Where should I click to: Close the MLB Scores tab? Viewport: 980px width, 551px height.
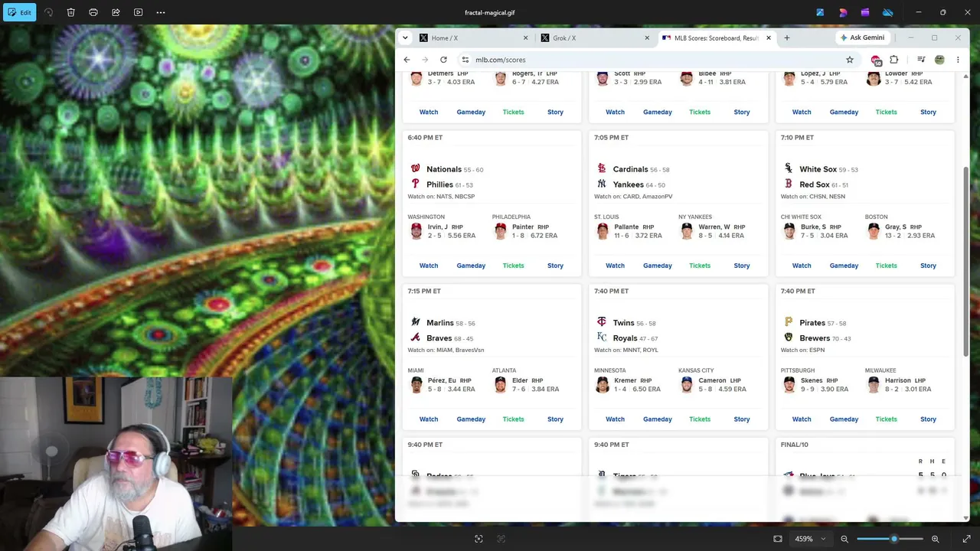pos(768,37)
